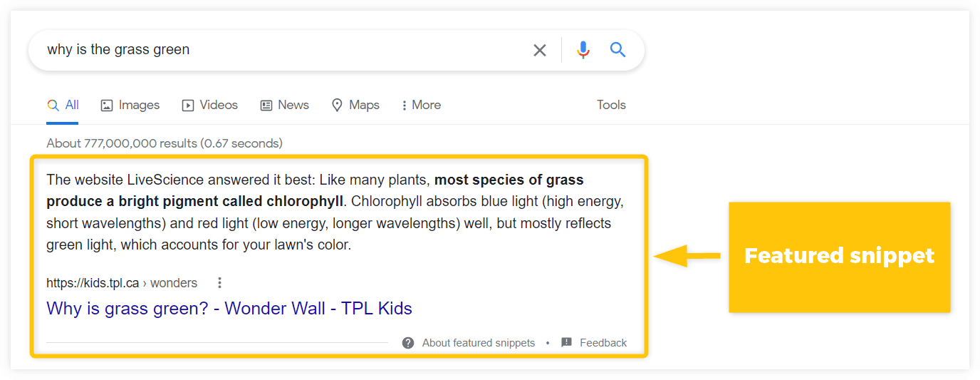Click the question mark help icon

408,343
